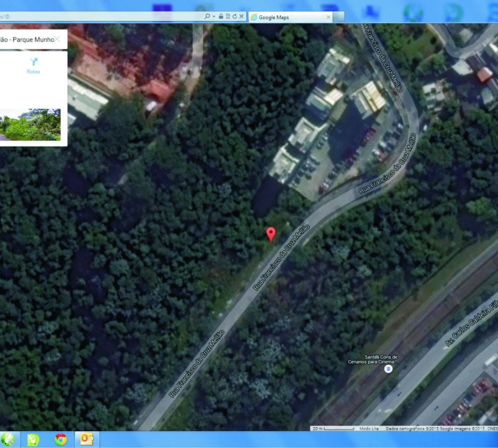Image resolution: width=498 pixels, height=448 pixels.
Task: Clear the Parque Munho search box text
Action: tap(58, 39)
